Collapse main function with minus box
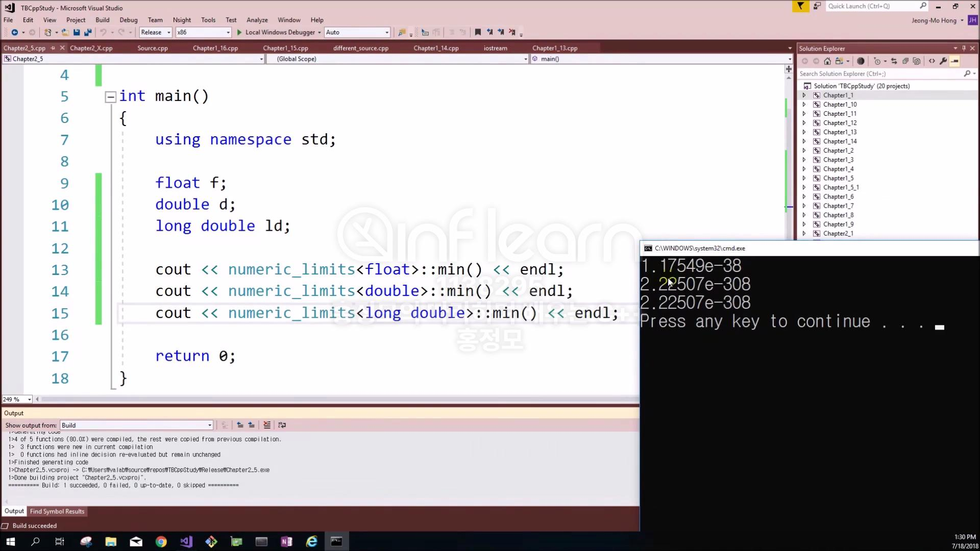This screenshot has width=980, height=551. tap(110, 97)
